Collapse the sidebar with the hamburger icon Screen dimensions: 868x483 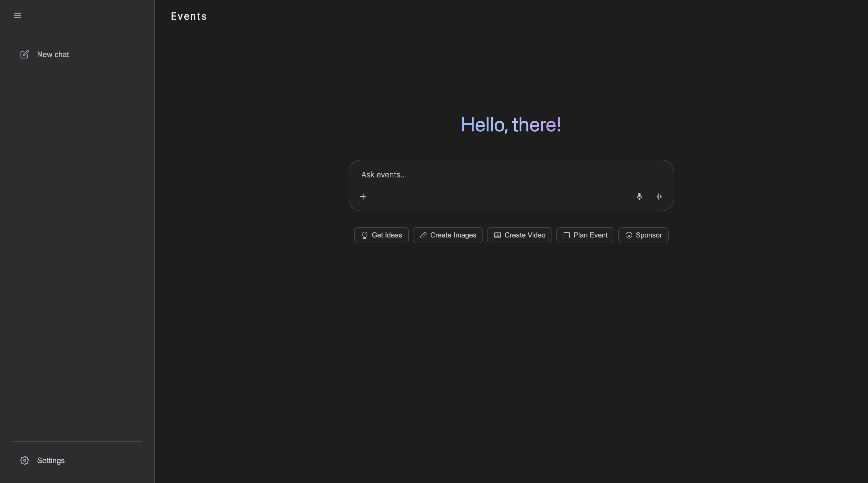click(x=18, y=16)
